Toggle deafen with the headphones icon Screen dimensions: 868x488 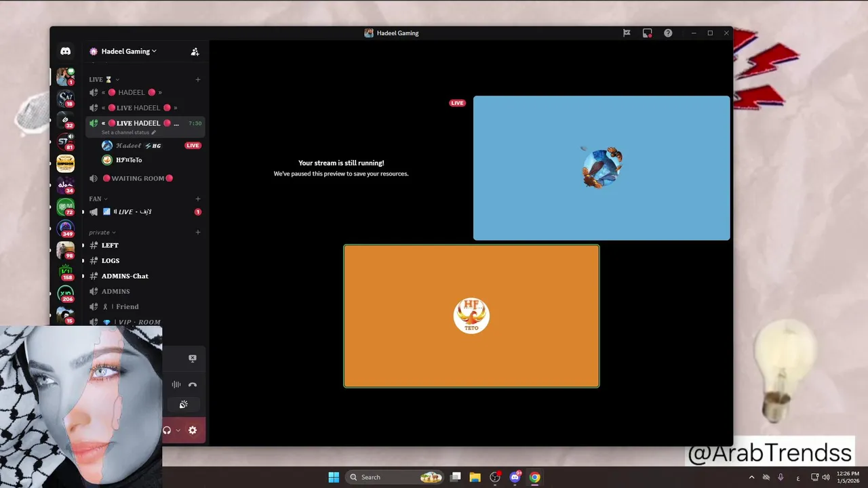167,430
